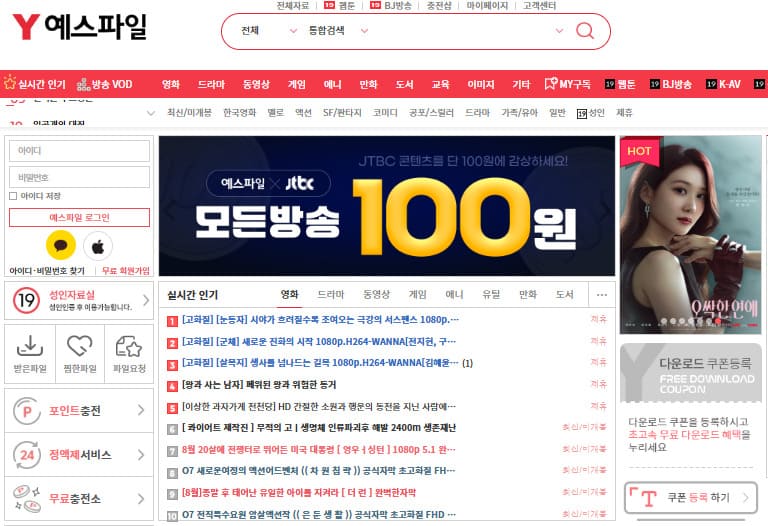
Task: Open 방송 VOD in red navigation bar
Action: tap(104, 84)
